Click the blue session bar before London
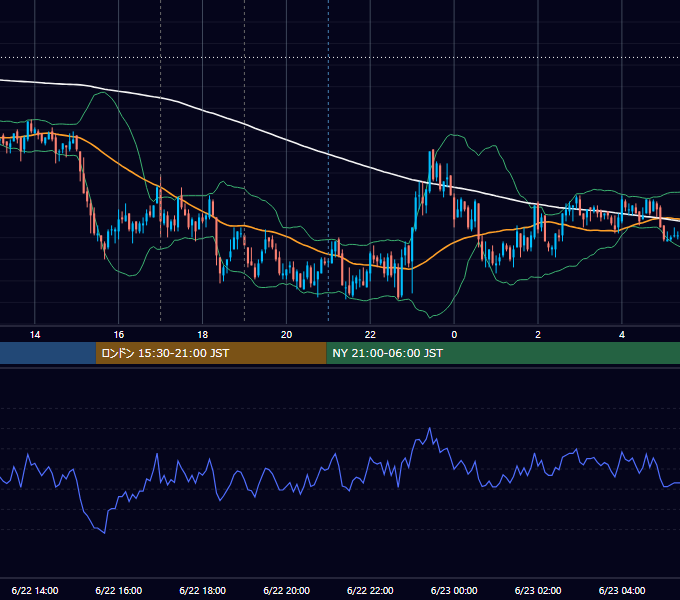This screenshot has height=600, width=680. [48, 353]
